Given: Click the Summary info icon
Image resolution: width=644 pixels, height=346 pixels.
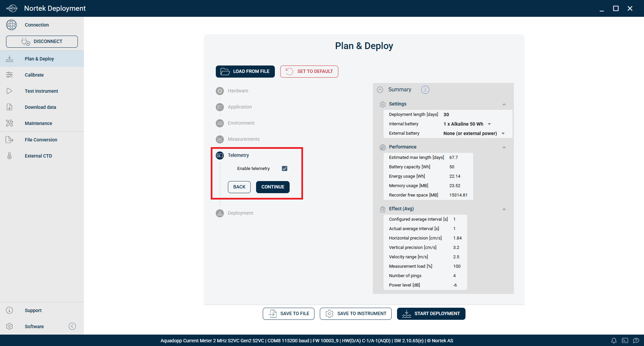Looking at the screenshot, I should [x=425, y=90].
